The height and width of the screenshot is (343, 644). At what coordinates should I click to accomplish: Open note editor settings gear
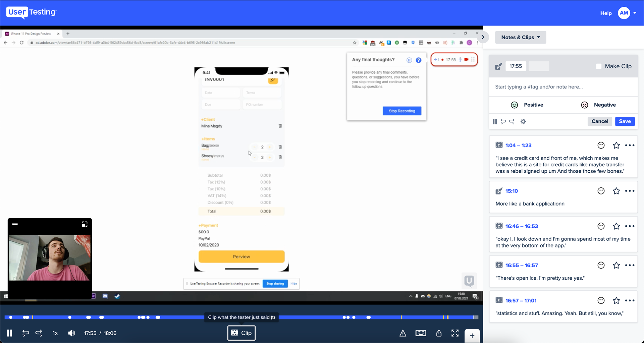coord(523,121)
